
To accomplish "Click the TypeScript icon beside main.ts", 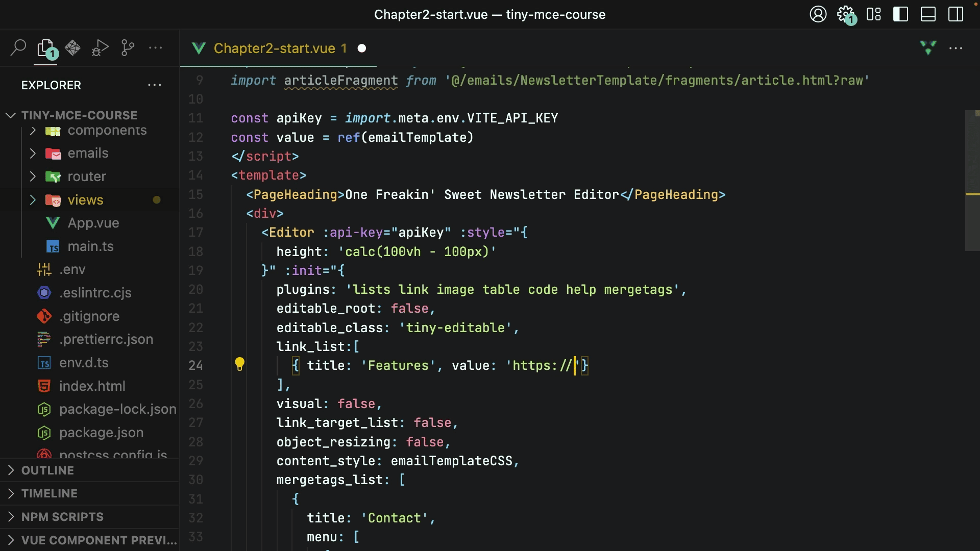I will coord(53,247).
